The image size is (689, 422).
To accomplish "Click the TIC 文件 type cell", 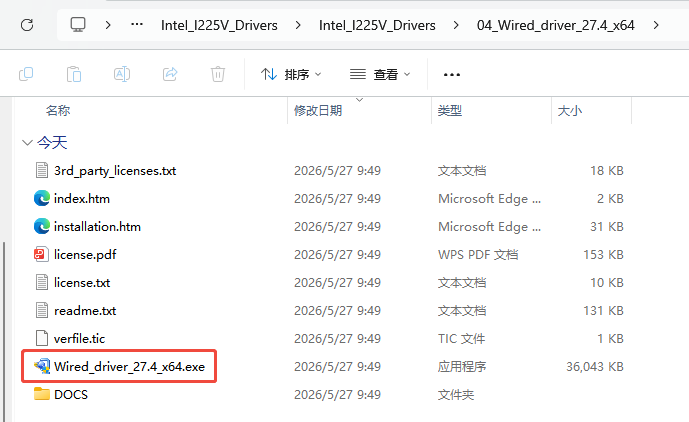I will coord(461,338).
